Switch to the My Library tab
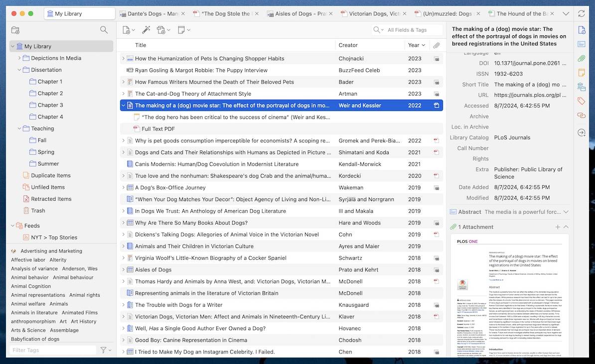595x364 pixels. (x=80, y=13)
